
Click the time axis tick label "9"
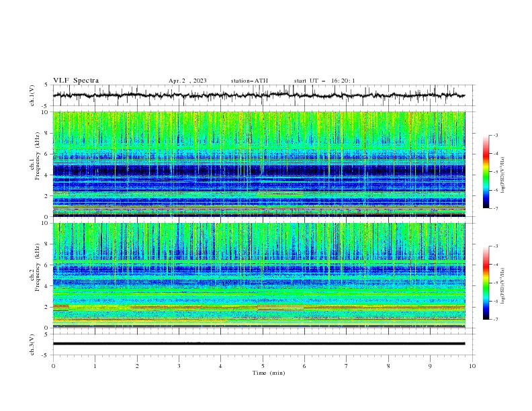pos(430,366)
